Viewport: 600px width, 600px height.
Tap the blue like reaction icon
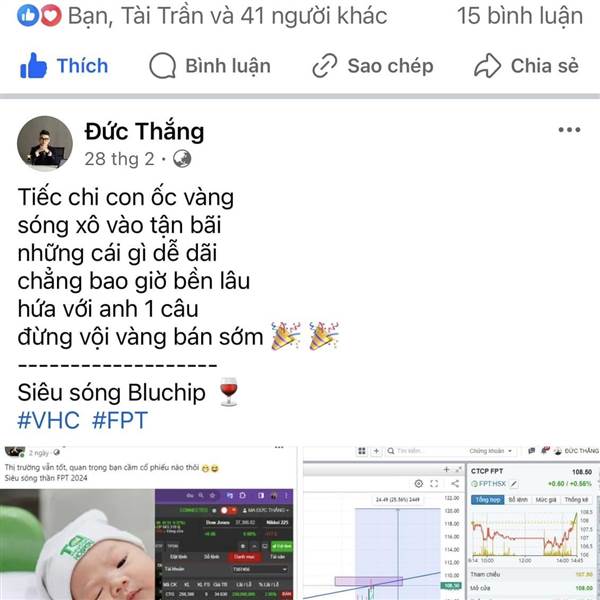click(x=28, y=16)
